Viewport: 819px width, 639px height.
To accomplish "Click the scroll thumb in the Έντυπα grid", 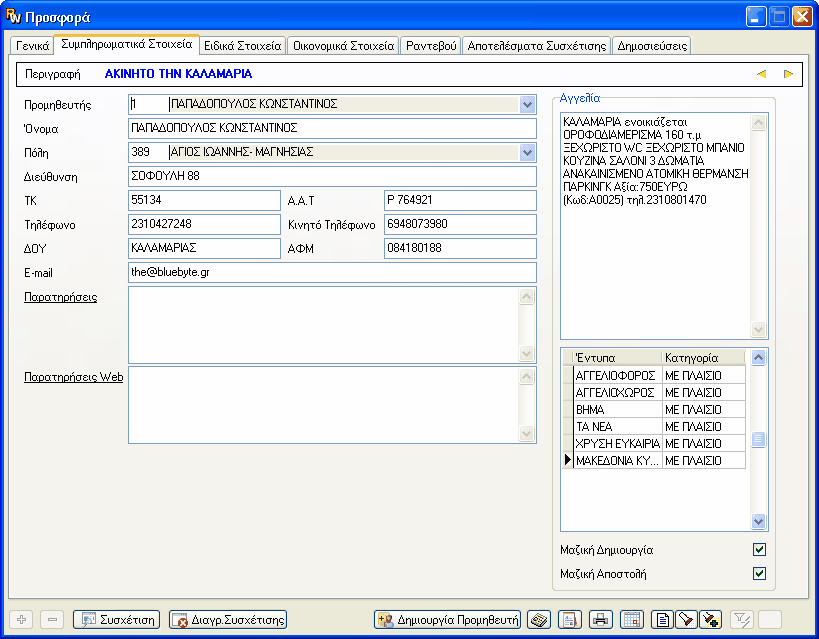I will tap(758, 439).
